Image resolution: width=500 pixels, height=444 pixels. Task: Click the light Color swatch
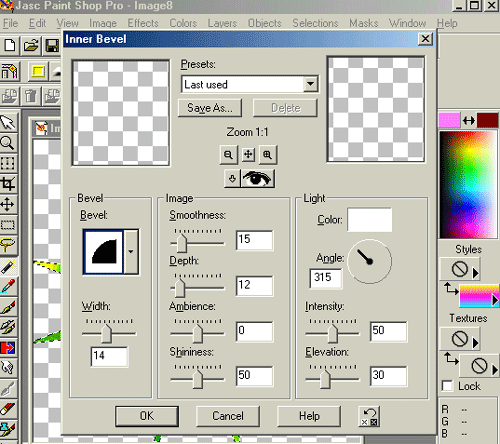[x=369, y=220]
